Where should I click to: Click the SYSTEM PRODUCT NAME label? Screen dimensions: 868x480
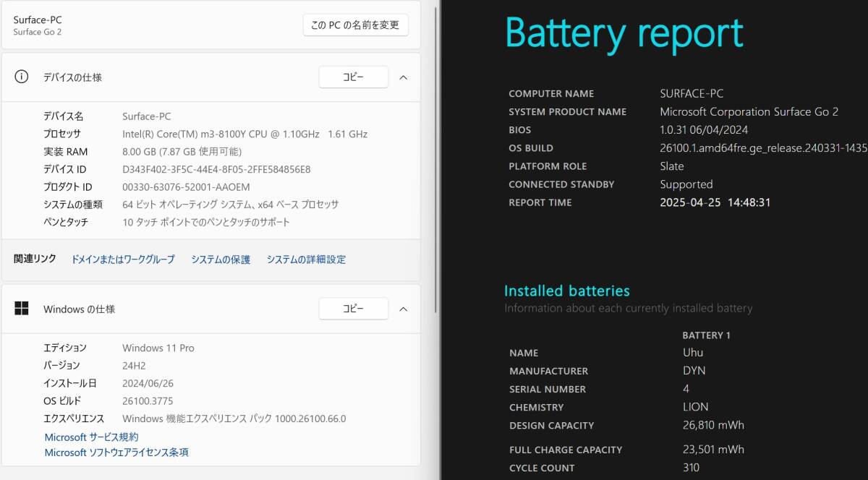pos(567,111)
